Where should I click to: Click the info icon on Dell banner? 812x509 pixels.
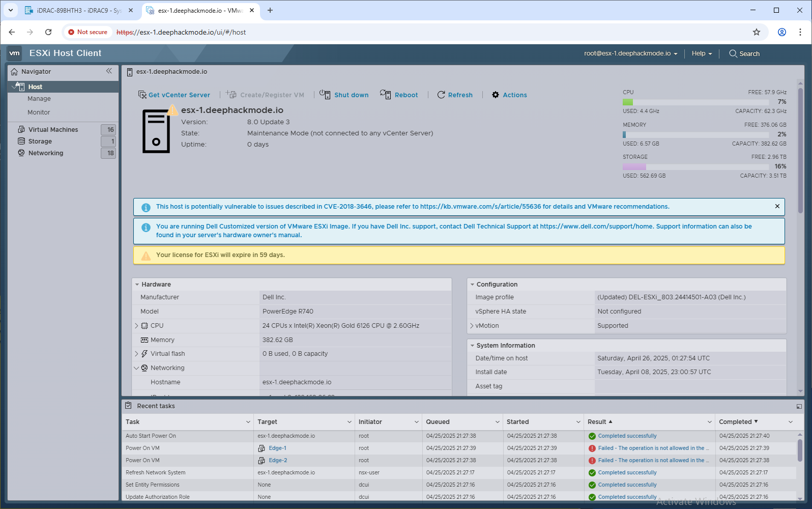146,228
